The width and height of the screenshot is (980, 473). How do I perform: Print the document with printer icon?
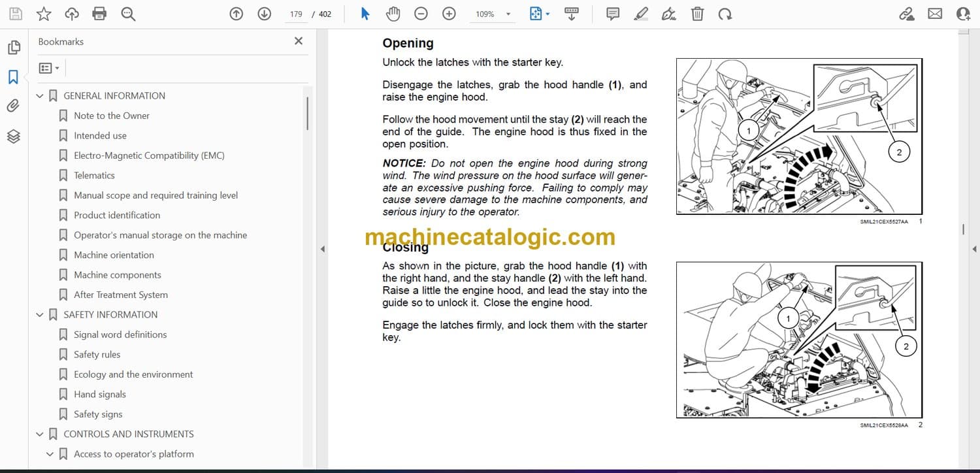(99, 14)
